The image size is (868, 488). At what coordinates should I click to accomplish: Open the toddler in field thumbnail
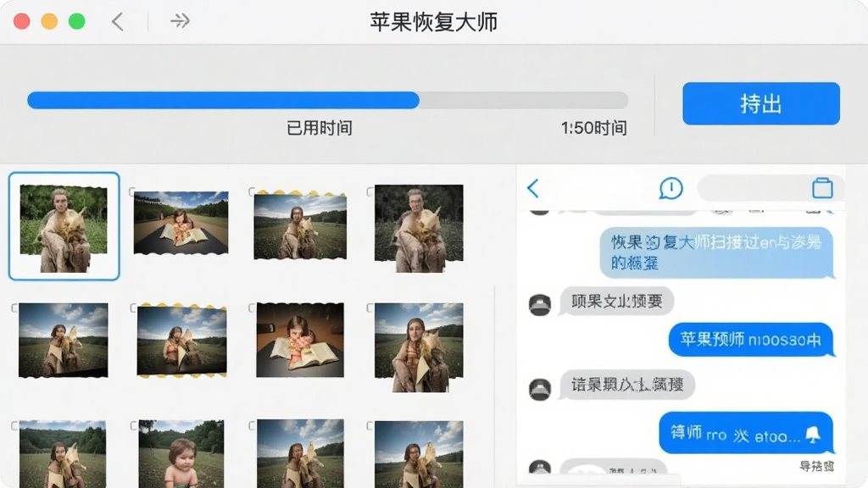(181, 454)
